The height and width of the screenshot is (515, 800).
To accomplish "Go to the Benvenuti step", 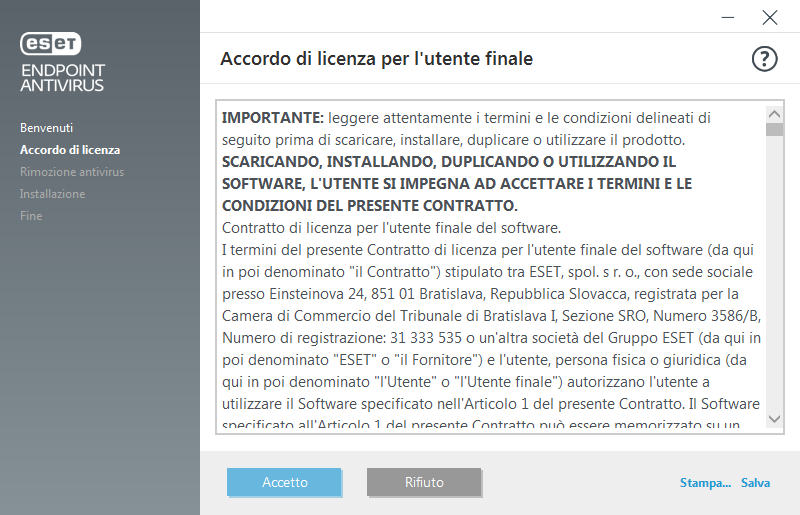I will pos(46,128).
